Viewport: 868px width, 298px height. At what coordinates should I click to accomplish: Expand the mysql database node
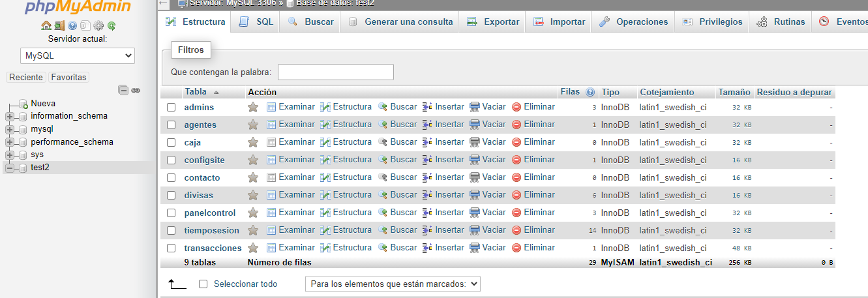(9, 129)
